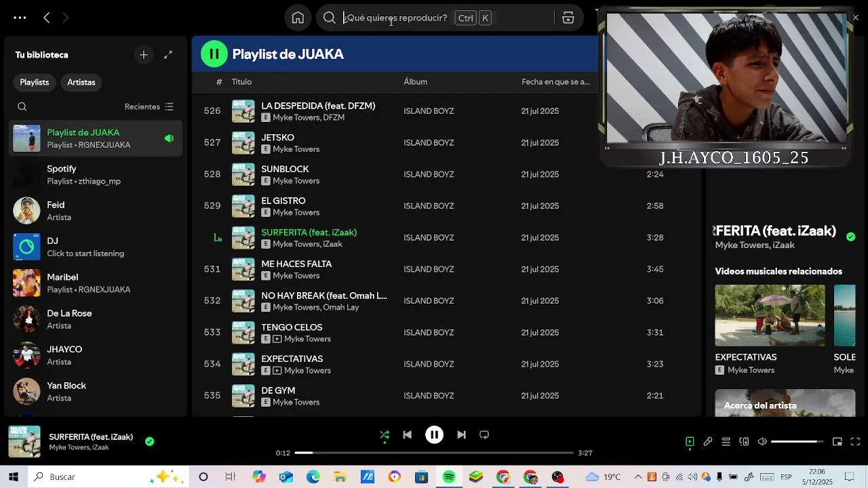Open the Acerca del artista card
Screen dimensions: 868x488
[785, 403]
